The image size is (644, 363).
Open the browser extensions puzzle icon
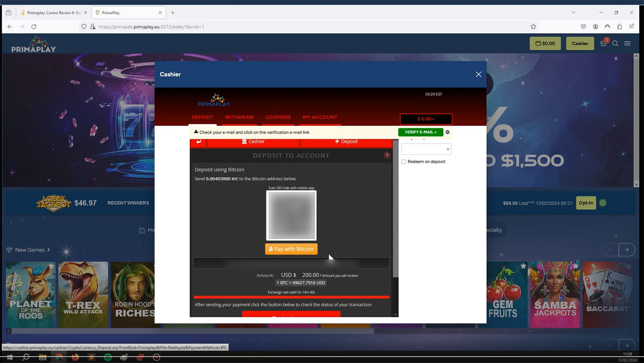[x=619, y=26]
